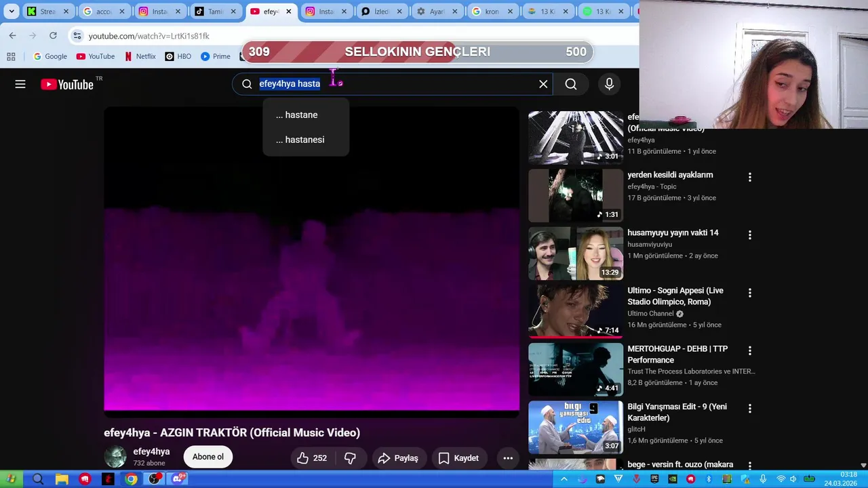Like the AZGIN TRAKTÖR video
The height and width of the screenshot is (488, 868).
click(x=311, y=458)
